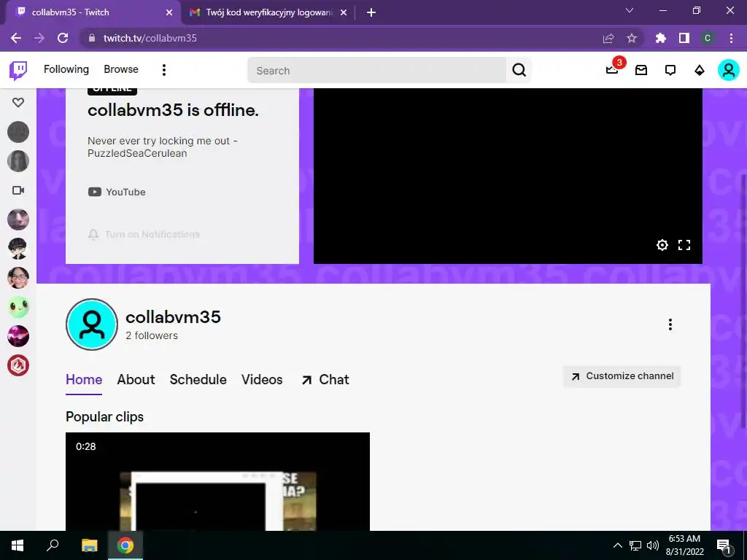The width and height of the screenshot is (747, 560).
Task: Click the Following nav link
Action: 66,69
